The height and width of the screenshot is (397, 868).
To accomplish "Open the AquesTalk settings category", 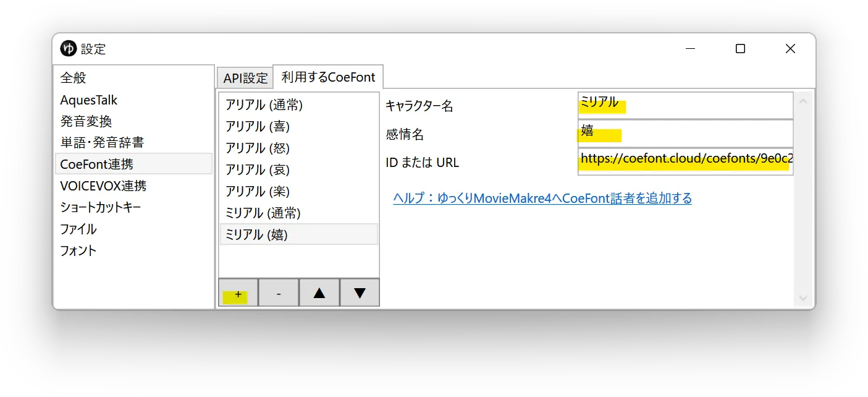I will [x=133, y=100].
